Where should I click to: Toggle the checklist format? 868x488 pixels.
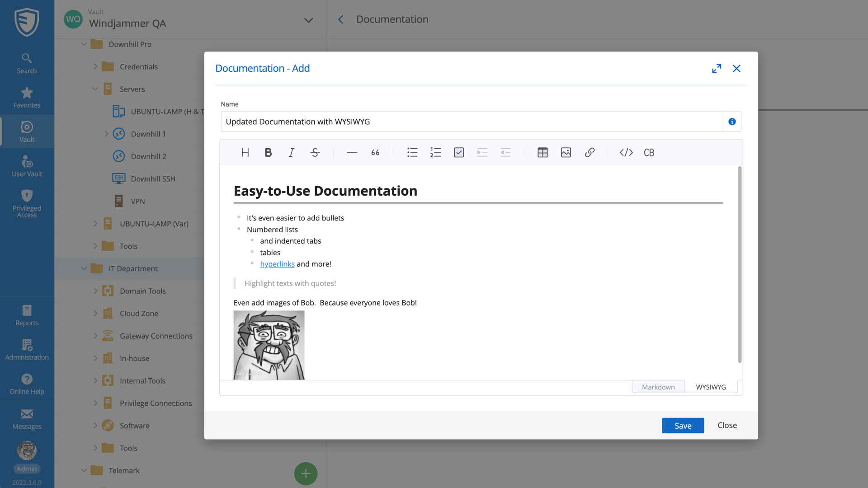(x=459, y=152)
